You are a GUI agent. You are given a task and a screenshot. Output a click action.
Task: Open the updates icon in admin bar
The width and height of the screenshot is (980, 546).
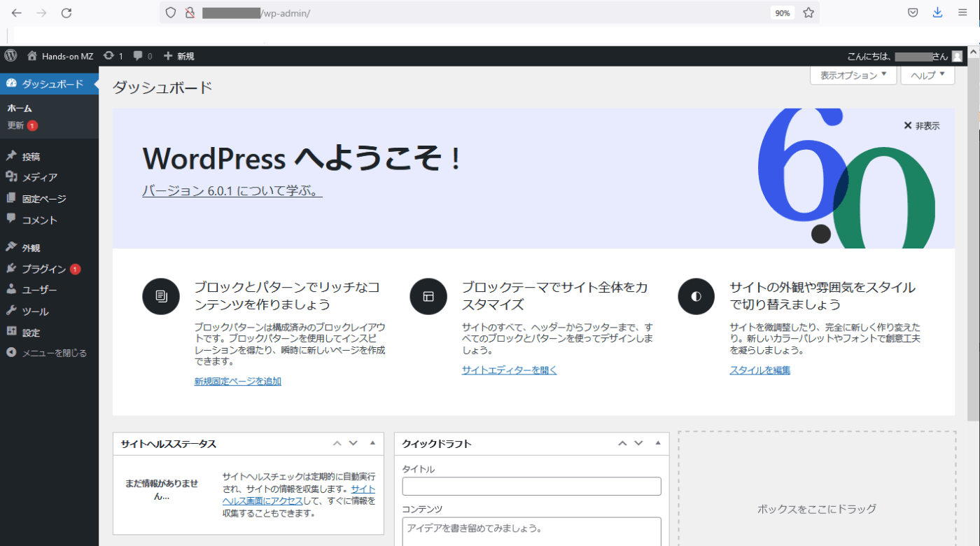click(x=108, y=56)
